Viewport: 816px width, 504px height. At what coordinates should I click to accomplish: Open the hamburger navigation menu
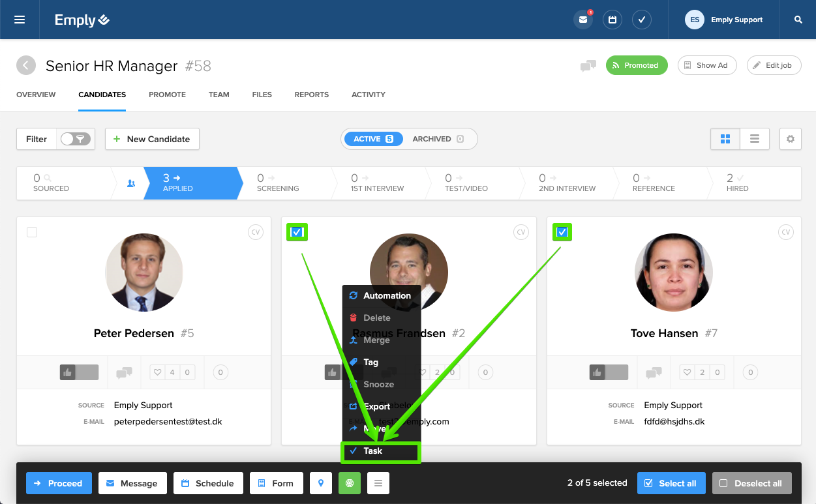[x=20, y=20]
